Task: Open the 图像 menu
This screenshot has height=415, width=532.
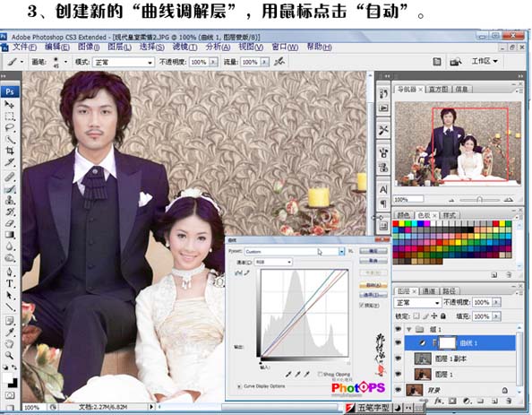Action: coord(89,47)
